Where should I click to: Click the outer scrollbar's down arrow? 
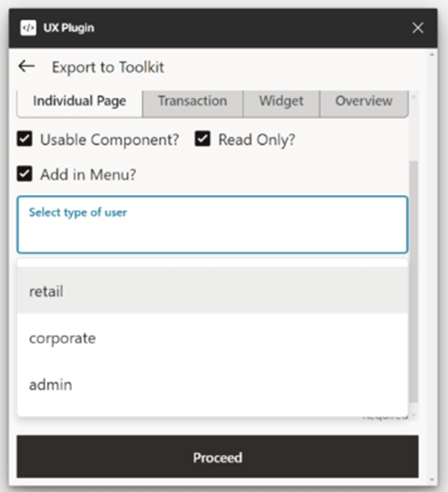(433, 480)
